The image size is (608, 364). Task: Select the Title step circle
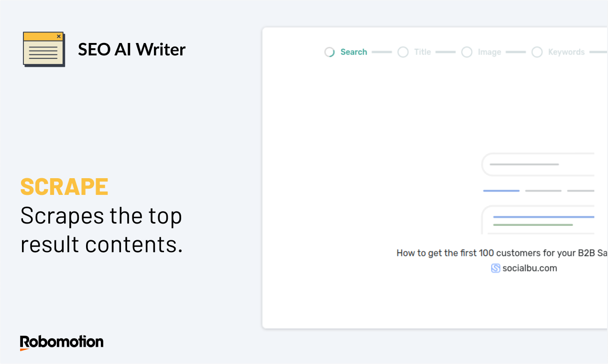[x=403, y=52]
